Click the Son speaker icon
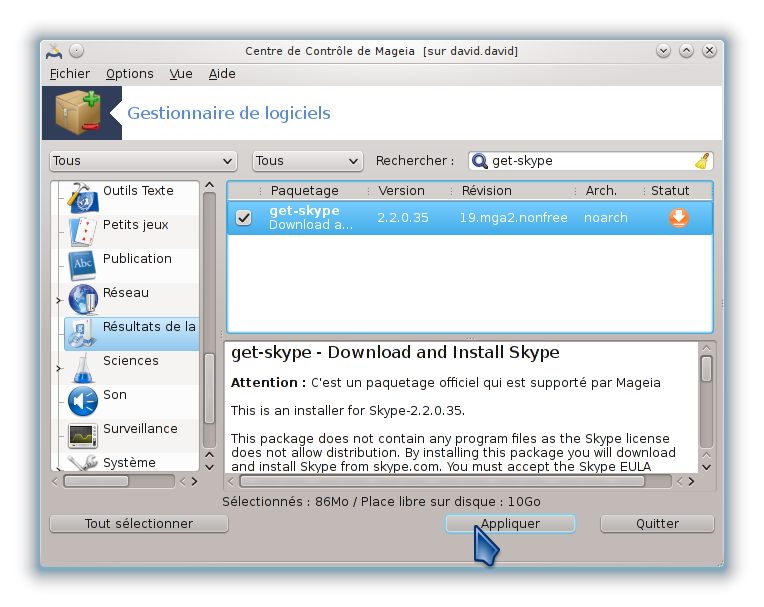The width and height of the screenshot is (764, 607). (83, 401)
